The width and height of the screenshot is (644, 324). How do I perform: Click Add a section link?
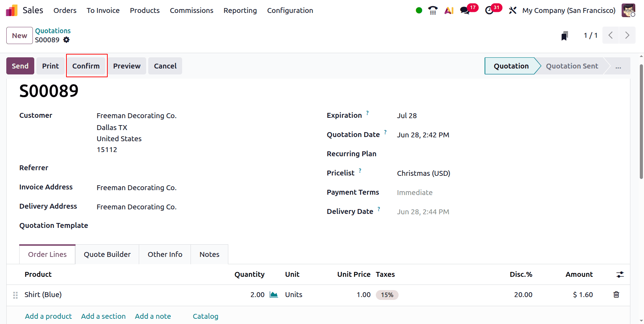tap(103, 316)
